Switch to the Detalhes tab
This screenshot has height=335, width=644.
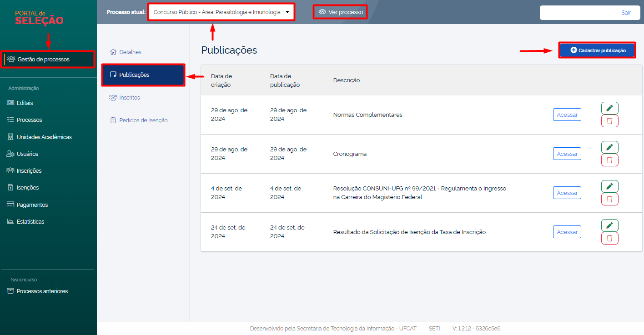(126, 52)
